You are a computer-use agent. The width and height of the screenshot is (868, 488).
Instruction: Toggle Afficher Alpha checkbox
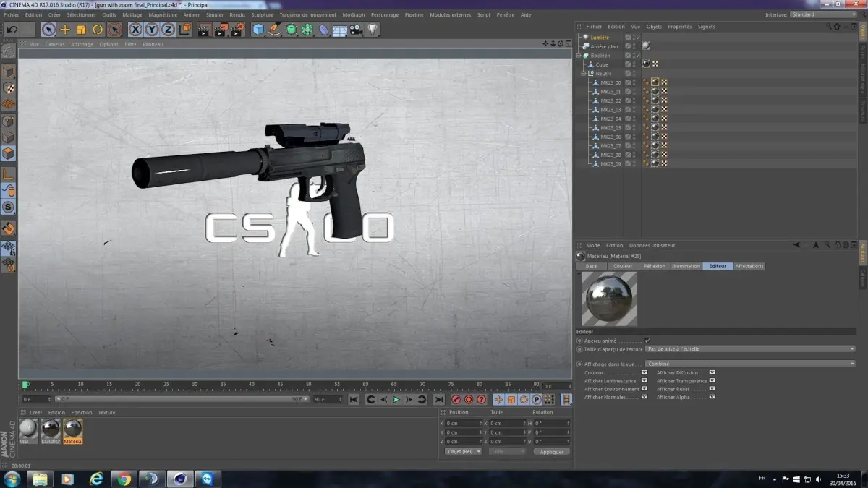click(712, 397)
